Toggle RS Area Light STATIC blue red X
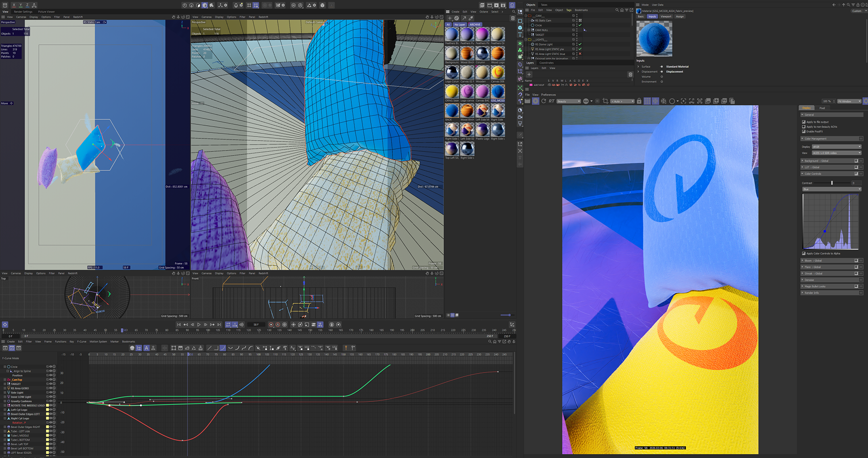 click(x=580, y=54)
